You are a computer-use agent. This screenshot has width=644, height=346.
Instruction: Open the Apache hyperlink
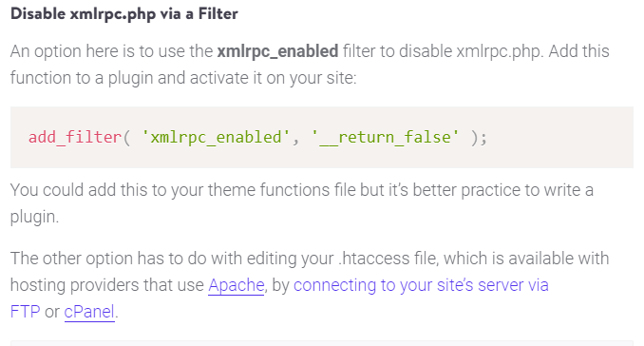point(237,285)
